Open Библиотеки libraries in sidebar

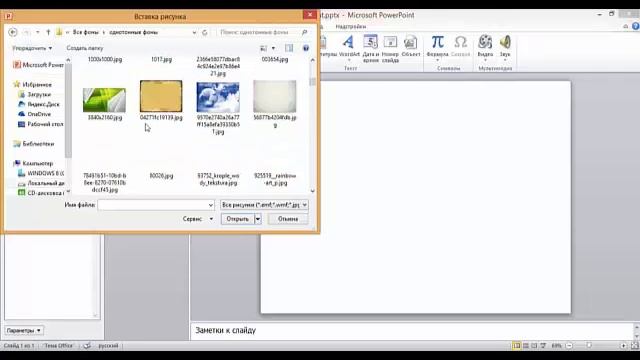34,144
